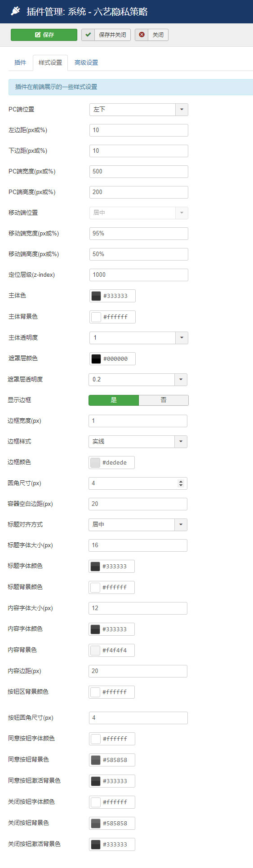Expand the 边框样式 dropdown
253x868 pixels.
(181, 441)
